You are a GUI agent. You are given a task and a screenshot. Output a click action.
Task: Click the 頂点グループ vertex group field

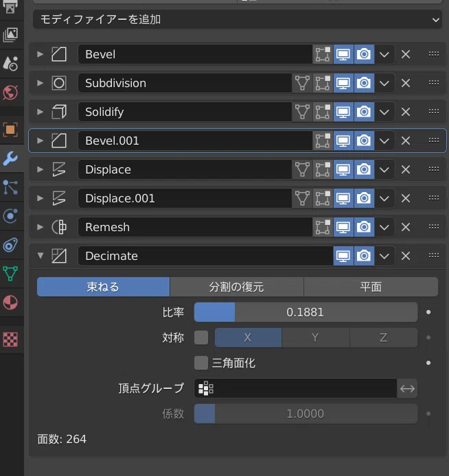point(296,388)
